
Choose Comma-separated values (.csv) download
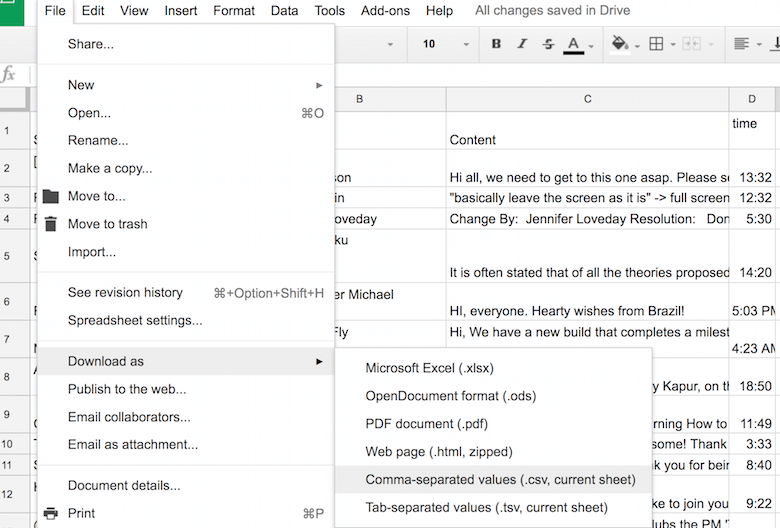(x=500, y=480)
